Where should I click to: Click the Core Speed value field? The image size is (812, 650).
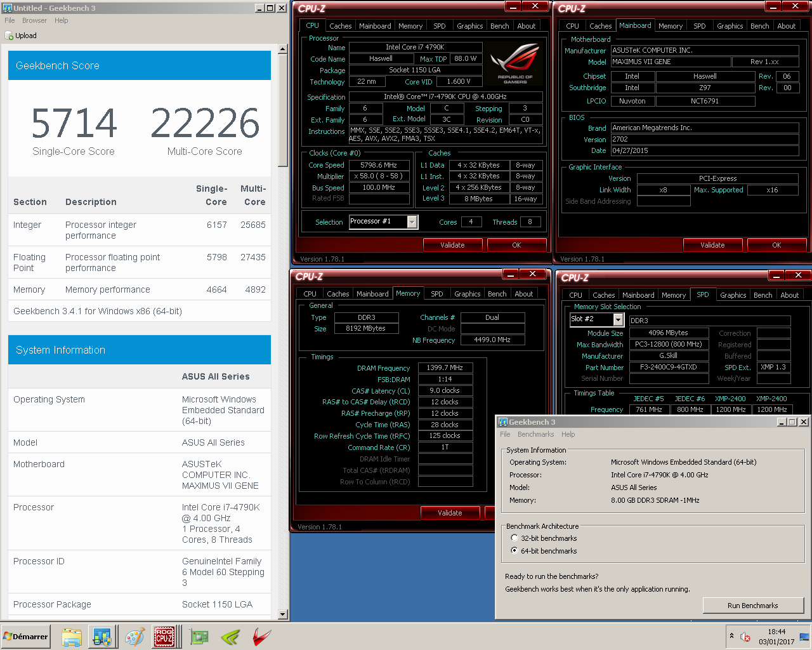tap(379, 165)
